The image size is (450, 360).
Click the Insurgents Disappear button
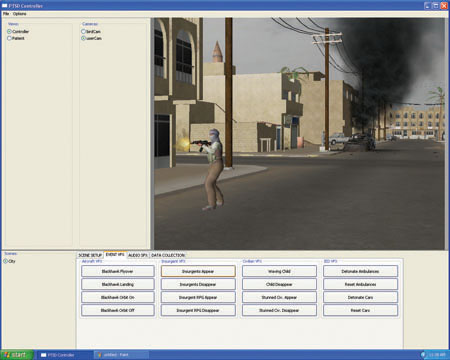(x=198, y=284)
